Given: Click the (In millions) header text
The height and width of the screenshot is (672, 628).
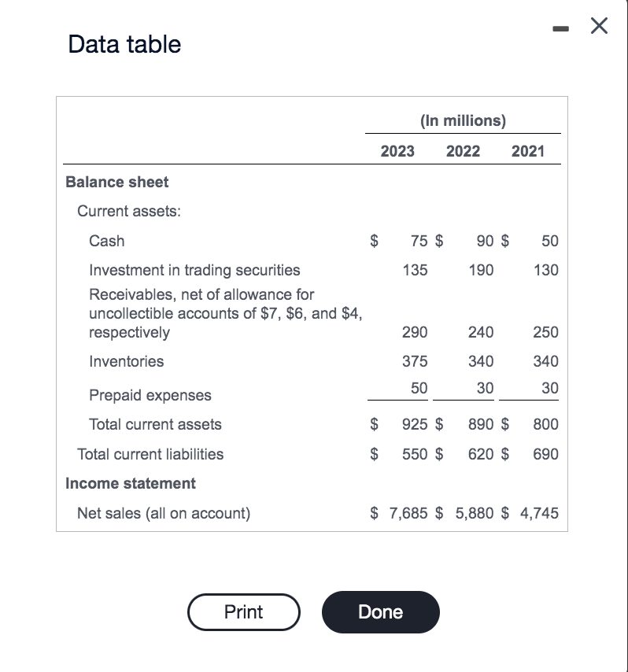Looking at the screenshot, I should click(x=462, y=120).
